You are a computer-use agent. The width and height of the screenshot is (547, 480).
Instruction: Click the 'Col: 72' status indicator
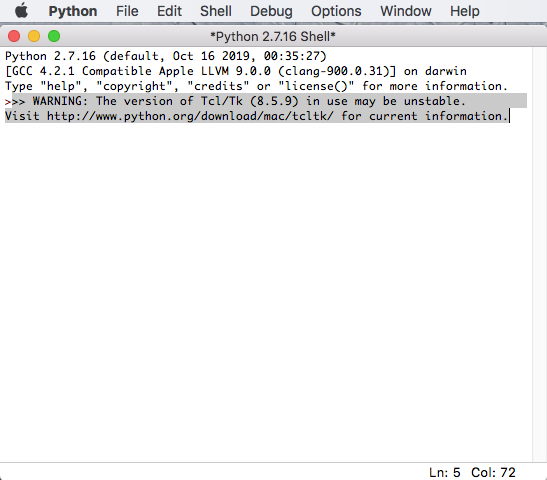[x=493, y=472]
